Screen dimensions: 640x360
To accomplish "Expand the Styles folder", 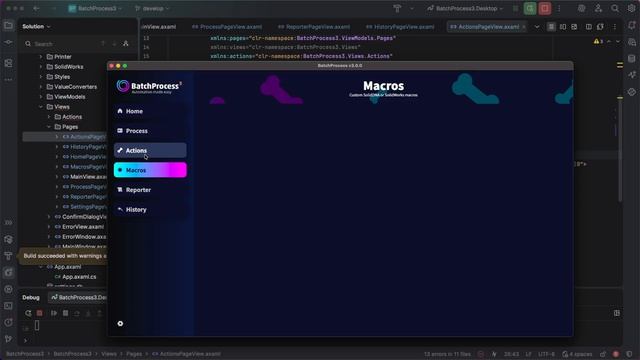I will 41,77.
